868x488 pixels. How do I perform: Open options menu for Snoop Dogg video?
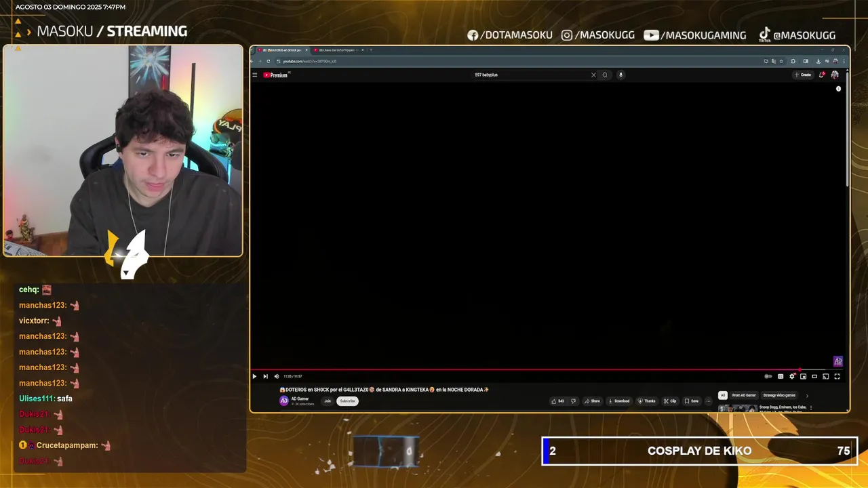pos(811,408)
